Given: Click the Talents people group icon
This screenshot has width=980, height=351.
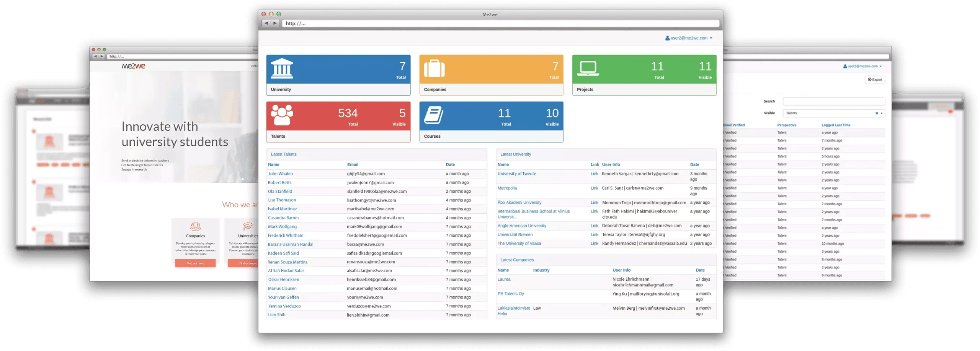Looking at the screenshot, I should point(282,115).
